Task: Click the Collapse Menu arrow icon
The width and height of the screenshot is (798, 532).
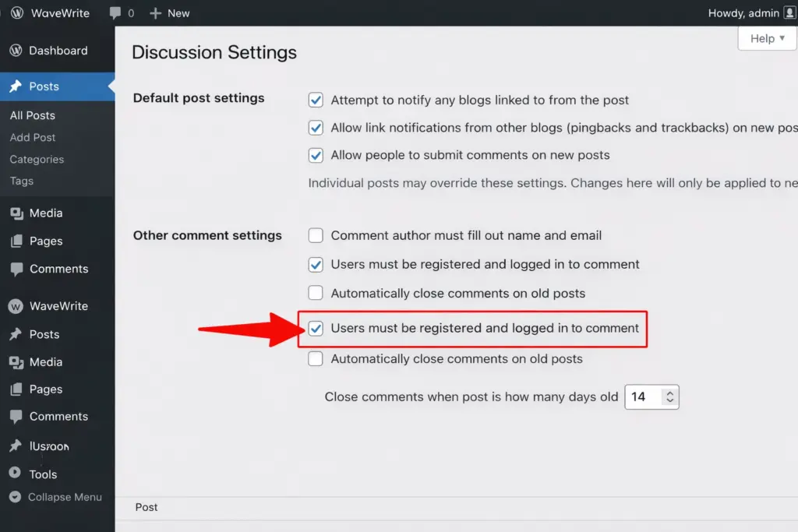Action: pos(16,497)
